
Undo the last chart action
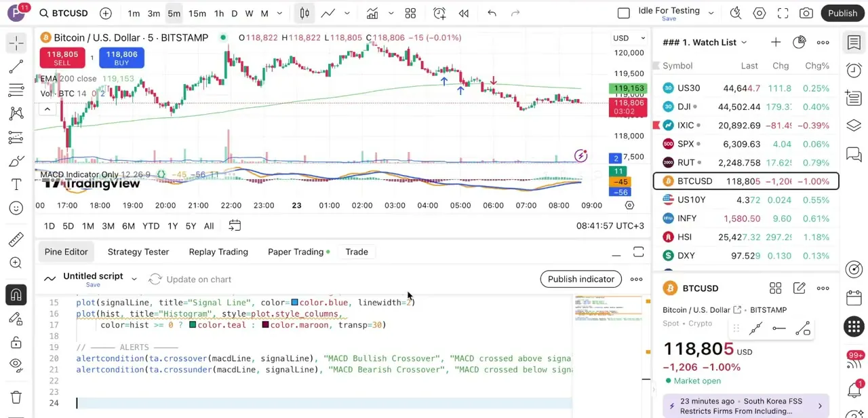point(492,13)
